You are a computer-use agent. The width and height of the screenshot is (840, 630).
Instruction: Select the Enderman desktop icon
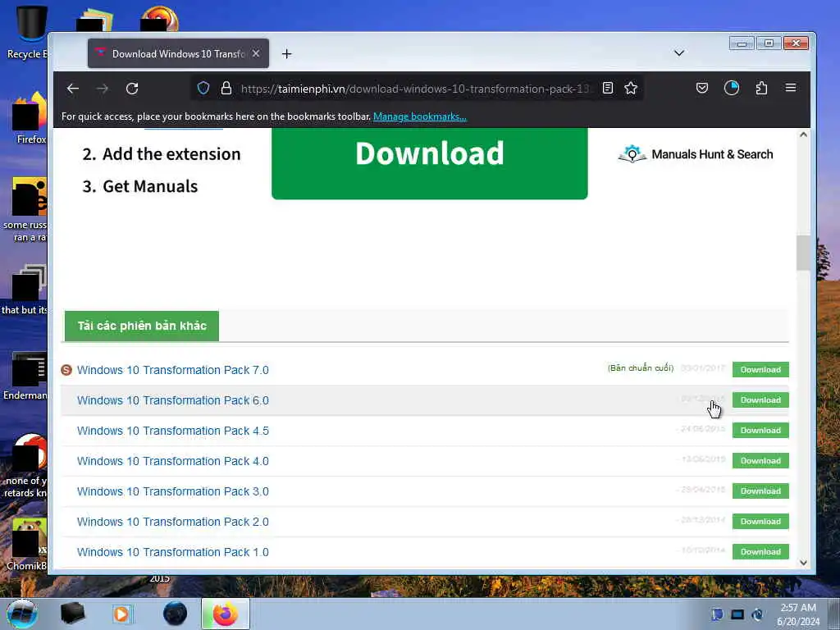click(x=25, y=377)
